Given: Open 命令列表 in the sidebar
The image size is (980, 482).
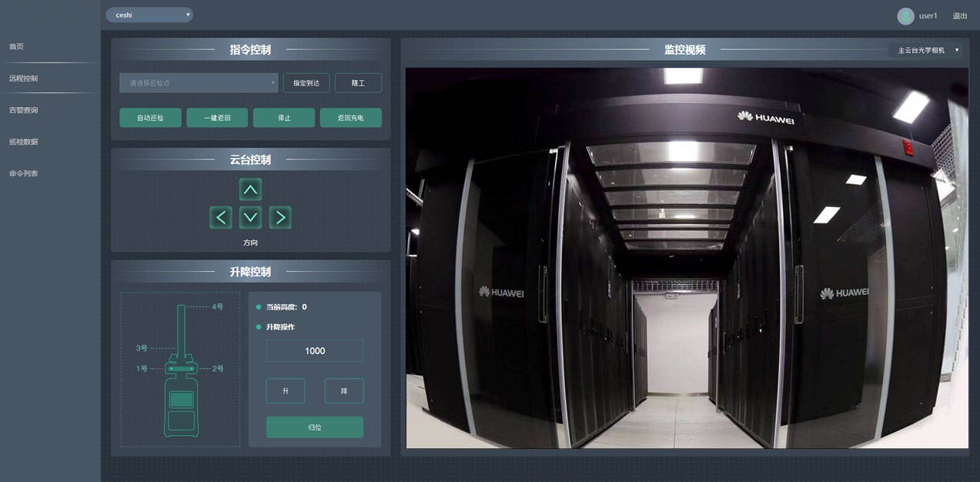Looking at the screenshot, I should [x=24, y=173].
